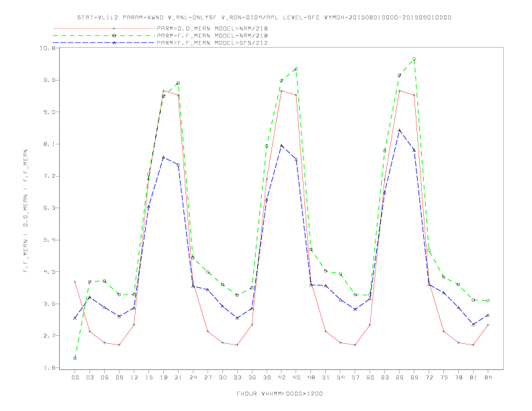Click the x-axis title FHOUR VHHMM=0000>1200
The width and height of the screenshot is (532, 411).
[x=279, y=394]
